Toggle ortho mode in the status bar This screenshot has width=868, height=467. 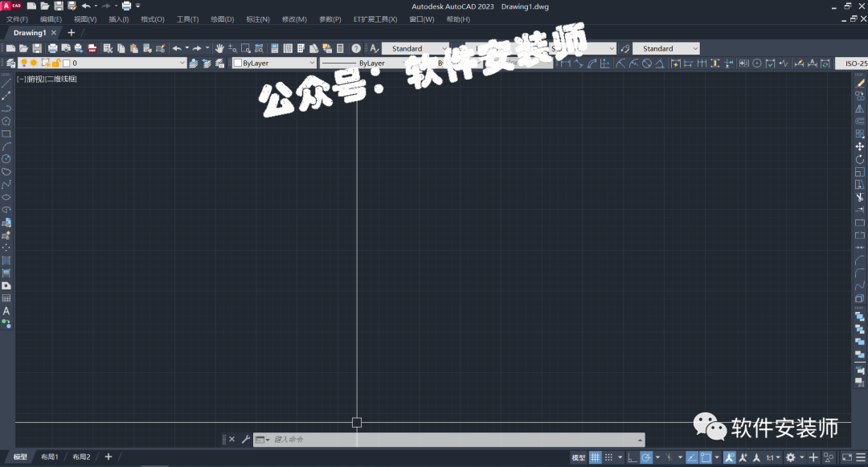click(633, 457)
